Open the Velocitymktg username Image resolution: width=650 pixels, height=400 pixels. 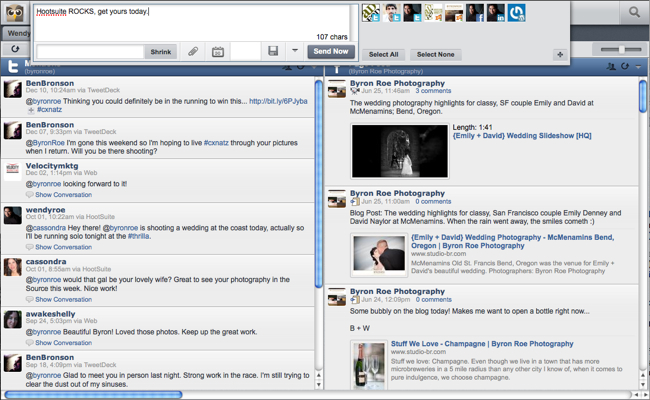click(52, 166)
